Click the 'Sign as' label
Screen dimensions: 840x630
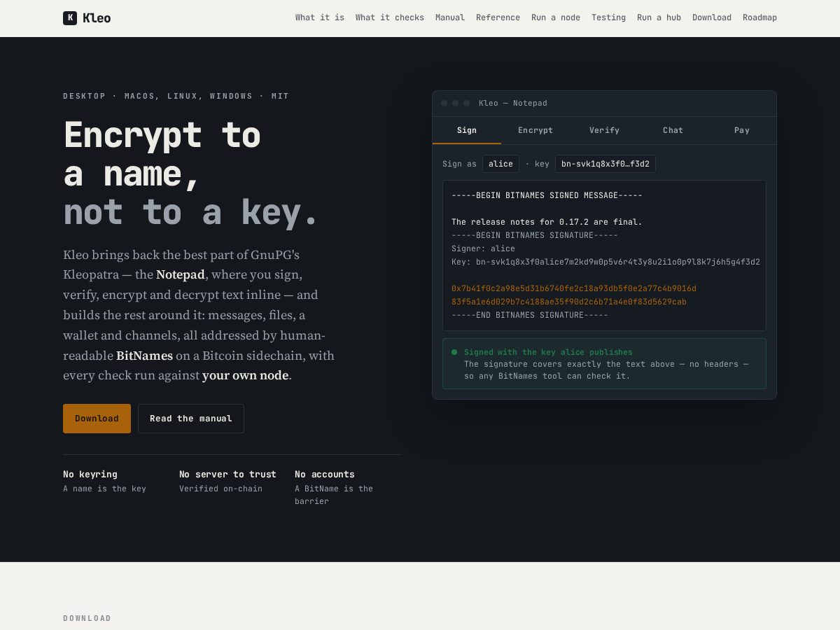pos(459,164)
